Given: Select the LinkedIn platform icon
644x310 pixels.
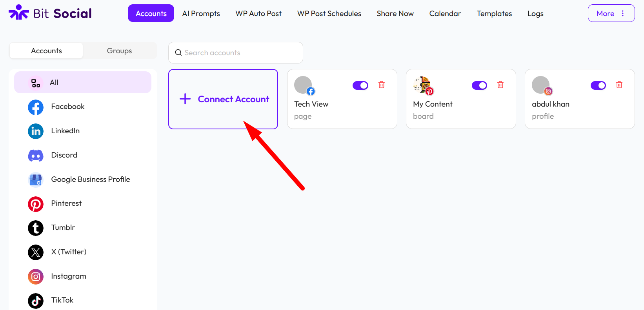Looking at the screenshot, I should (36, 131).
